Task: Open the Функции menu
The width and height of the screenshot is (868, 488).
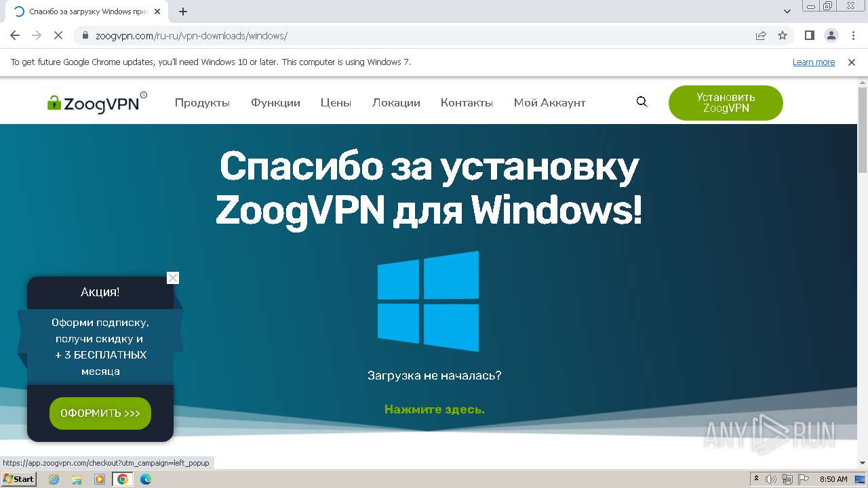Action: click(x=275, y=103)
